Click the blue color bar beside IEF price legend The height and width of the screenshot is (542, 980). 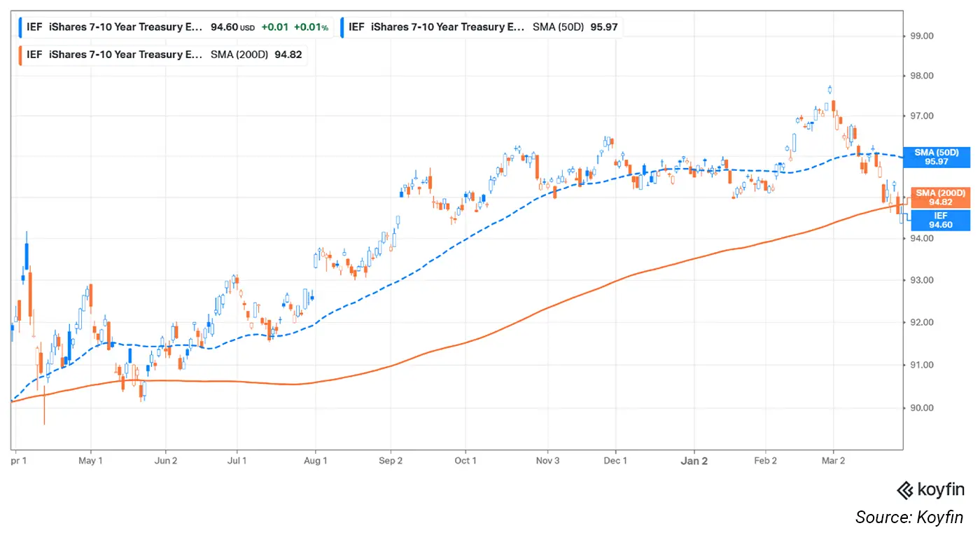(x=20, y=27)
